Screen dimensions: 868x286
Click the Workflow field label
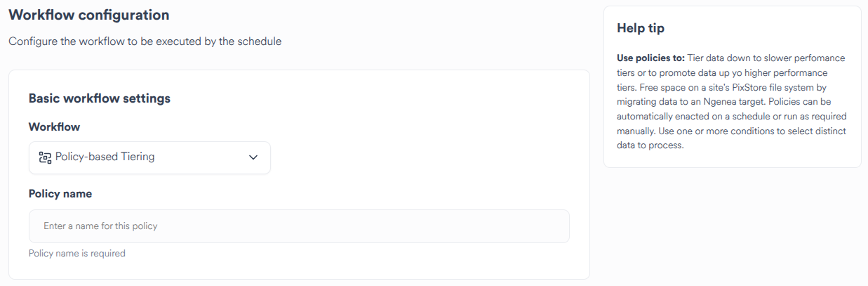coord(54,127)
